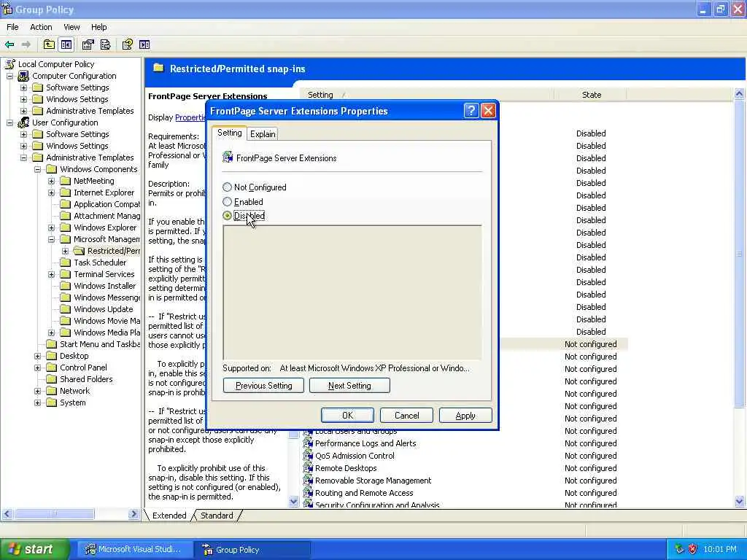Expand the Internet Explorer tree node

coord(52,192)
